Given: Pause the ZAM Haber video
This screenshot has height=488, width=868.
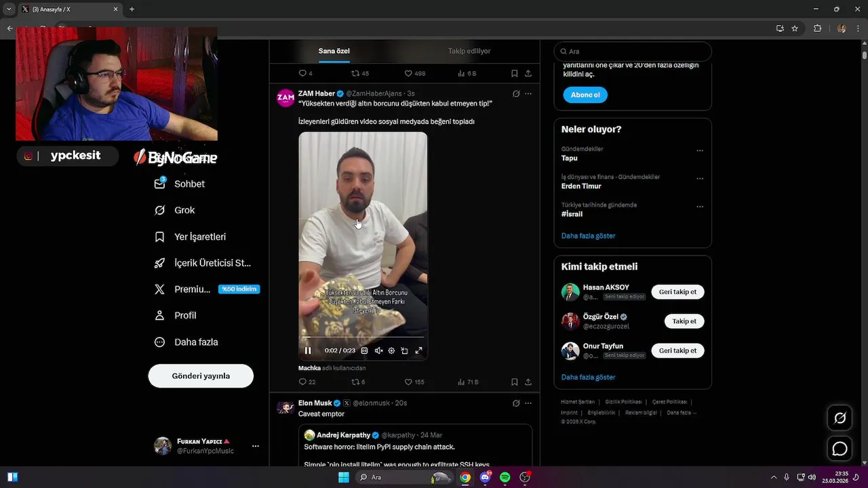Looking at the screenshot, I should (x=308, y=350).
